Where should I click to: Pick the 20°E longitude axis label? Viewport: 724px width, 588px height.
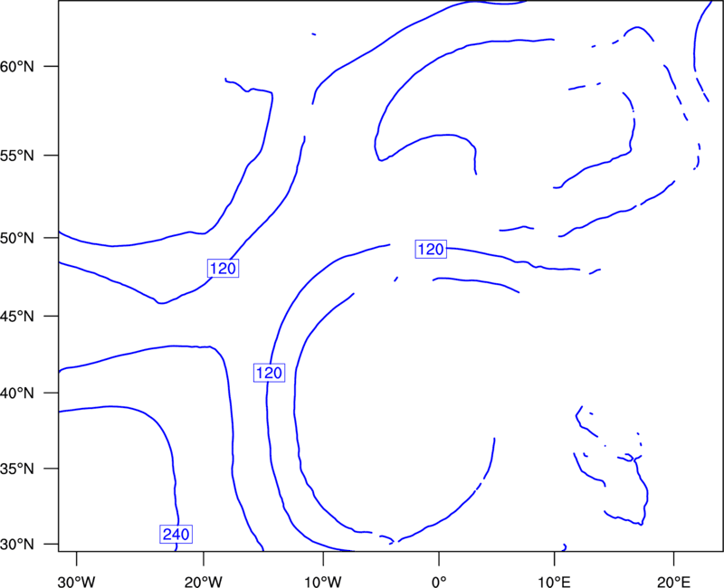coord(673,582)
